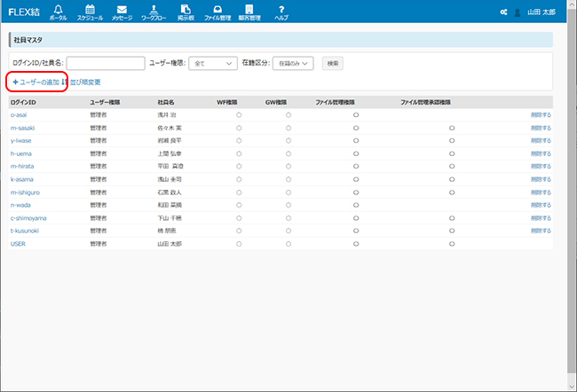577x392 pixels.
Task: Click the FLEX結 logo
Action: [x=24, y=12]
